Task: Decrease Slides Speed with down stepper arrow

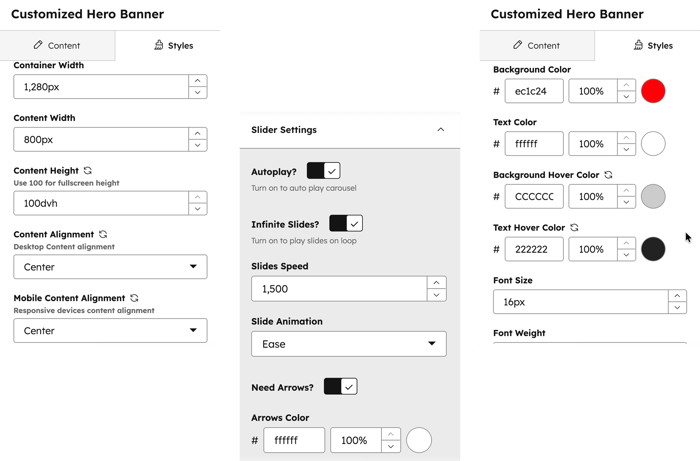Action: click(436, 295)
